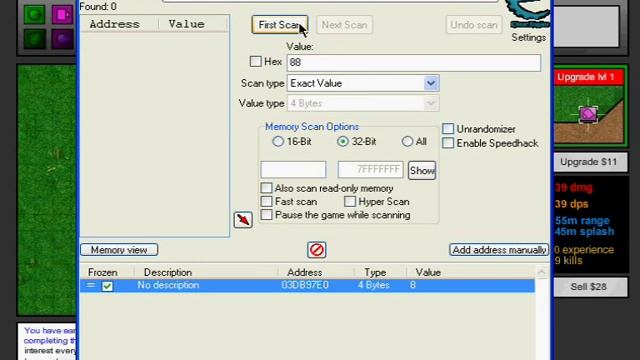This screenshot has height=360, width=640.
Task: Click the address list scrollbar up arrow
Action: [542, 272]
